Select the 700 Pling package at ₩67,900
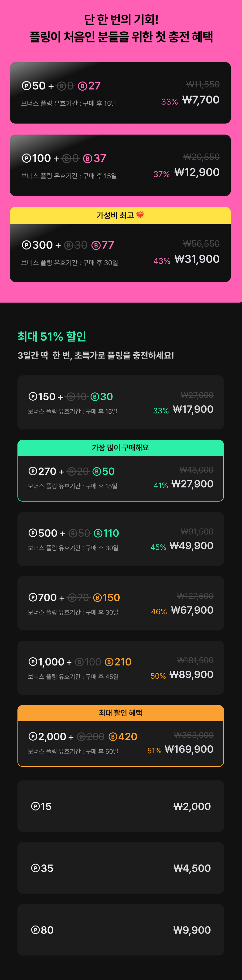Viewport: 242px width, 980px height. click(121, 603)
